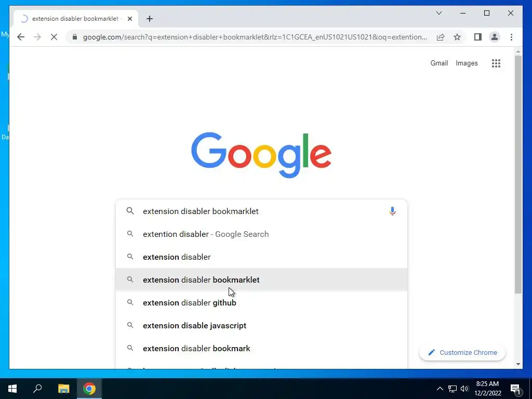532x399 pixels.
Task: Bookmark this page with the star icon
Action: (457, 37)
